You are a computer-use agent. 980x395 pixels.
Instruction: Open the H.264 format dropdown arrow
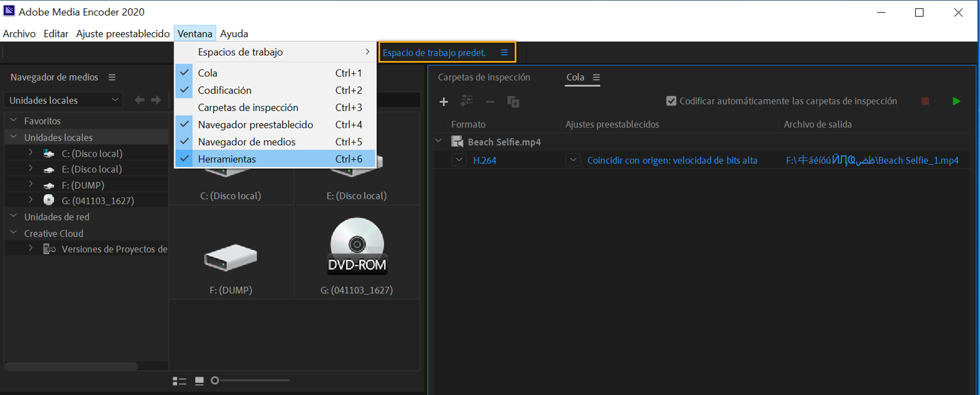click(459, 160)
